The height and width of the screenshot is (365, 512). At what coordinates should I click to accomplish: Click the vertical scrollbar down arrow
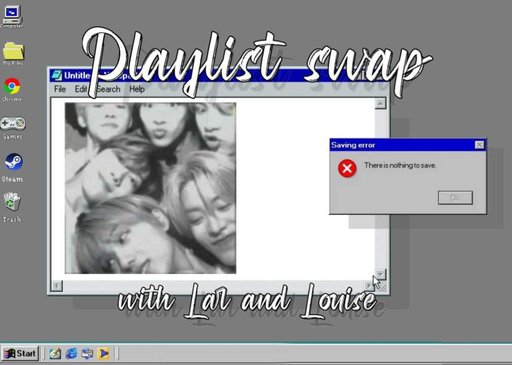[380, 275]
